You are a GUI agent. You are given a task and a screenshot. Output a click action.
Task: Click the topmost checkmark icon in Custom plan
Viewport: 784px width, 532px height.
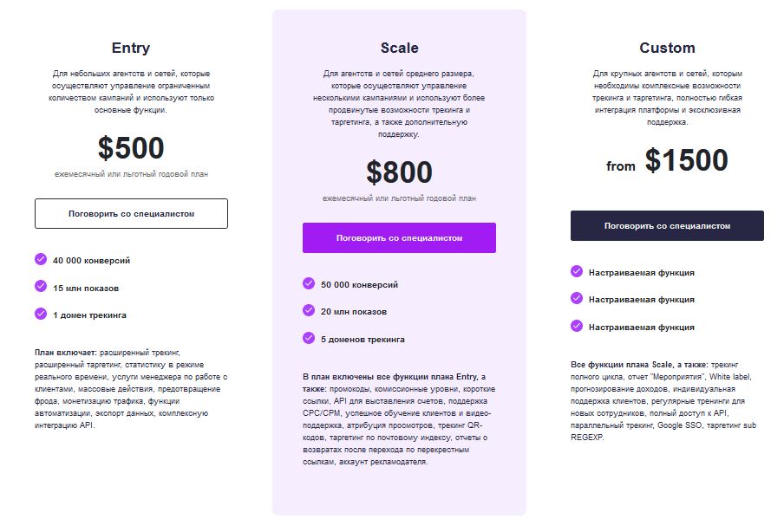click(x=577, y=271)
